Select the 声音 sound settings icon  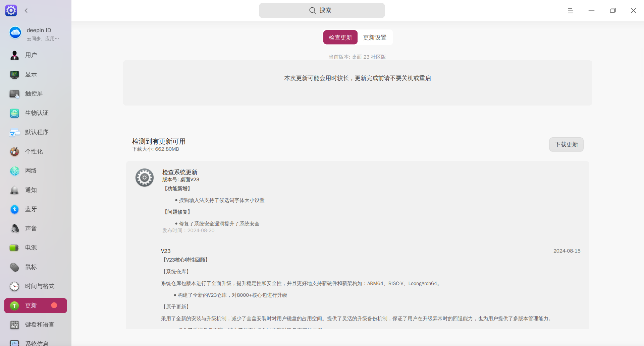(x=14, y=228)
